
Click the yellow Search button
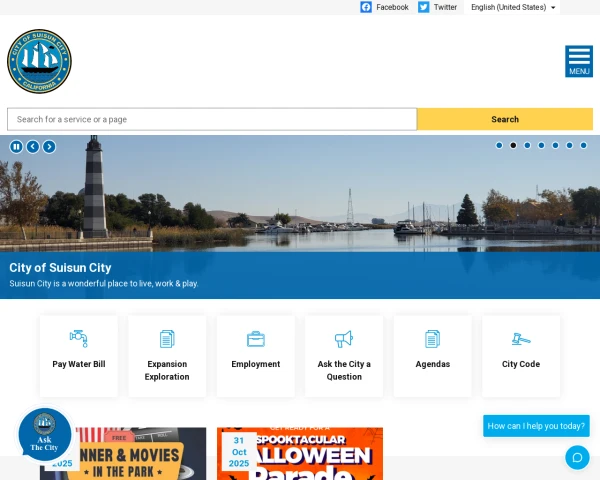click(x=505, y=119)
